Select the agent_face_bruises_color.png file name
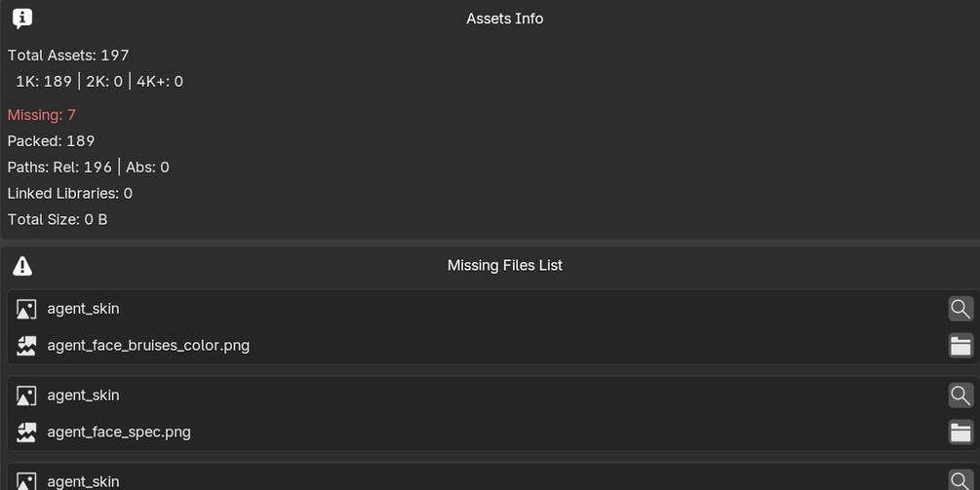This screenshot has height=490, width=980. tap(148, 345)
